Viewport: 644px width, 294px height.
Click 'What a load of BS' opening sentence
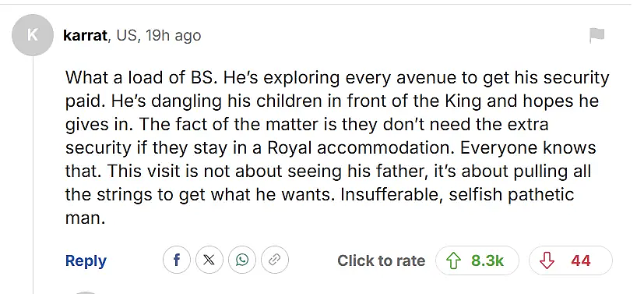(x=140, y=78)
